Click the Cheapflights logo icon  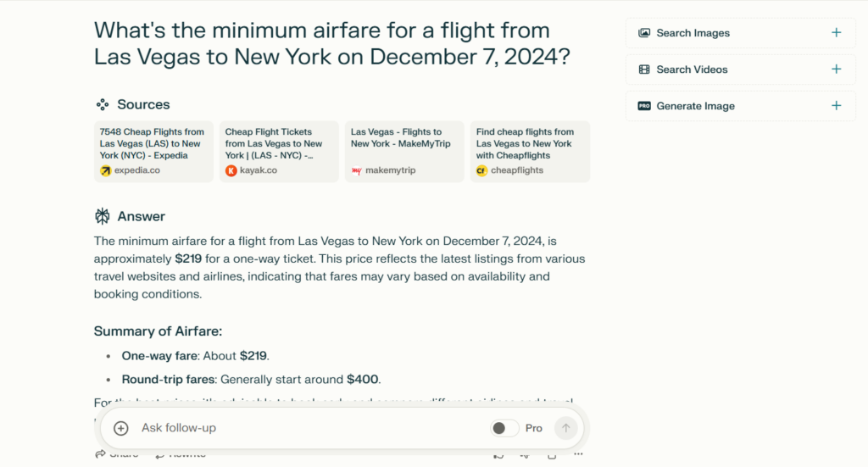coord(481,171)
